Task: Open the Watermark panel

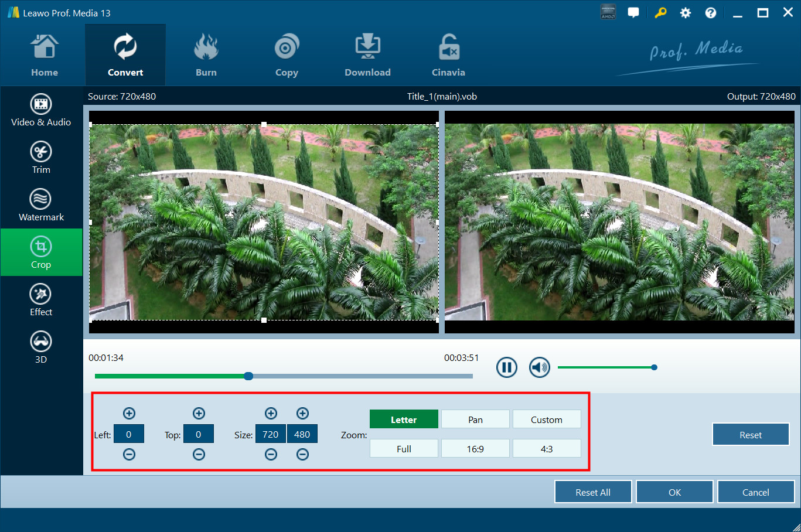Action: coord(41,204)
